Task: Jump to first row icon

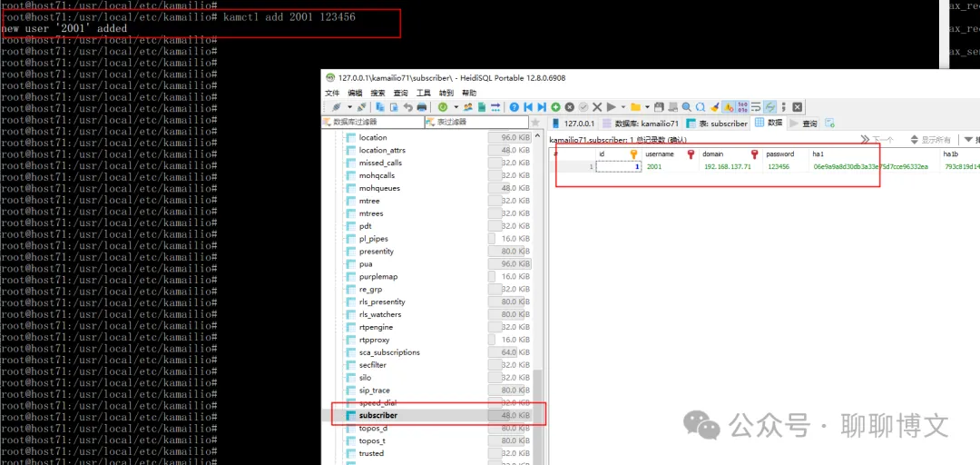Action: click(528, 107)
